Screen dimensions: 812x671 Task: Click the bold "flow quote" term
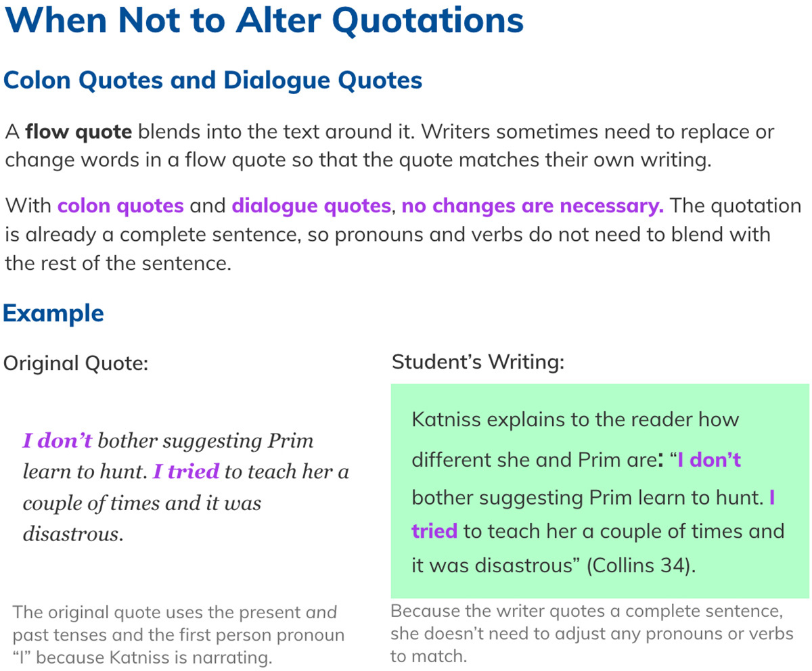(78, 131)
